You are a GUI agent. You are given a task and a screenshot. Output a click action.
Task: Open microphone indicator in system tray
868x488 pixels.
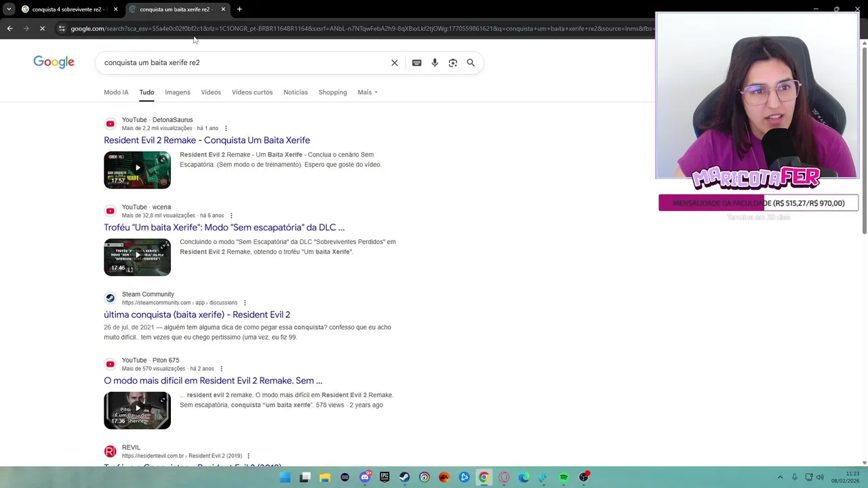(794, 477)
